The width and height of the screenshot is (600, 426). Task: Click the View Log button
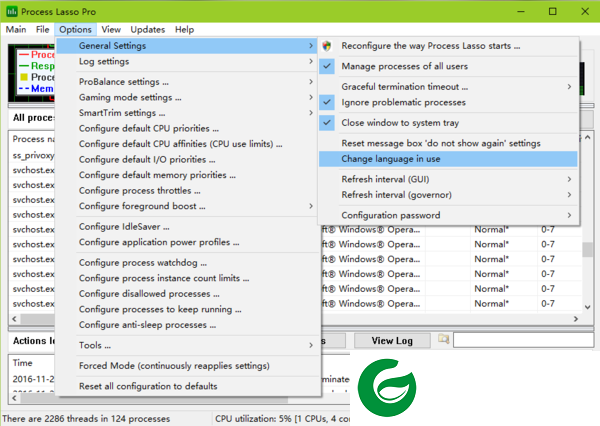pos(392,340)
